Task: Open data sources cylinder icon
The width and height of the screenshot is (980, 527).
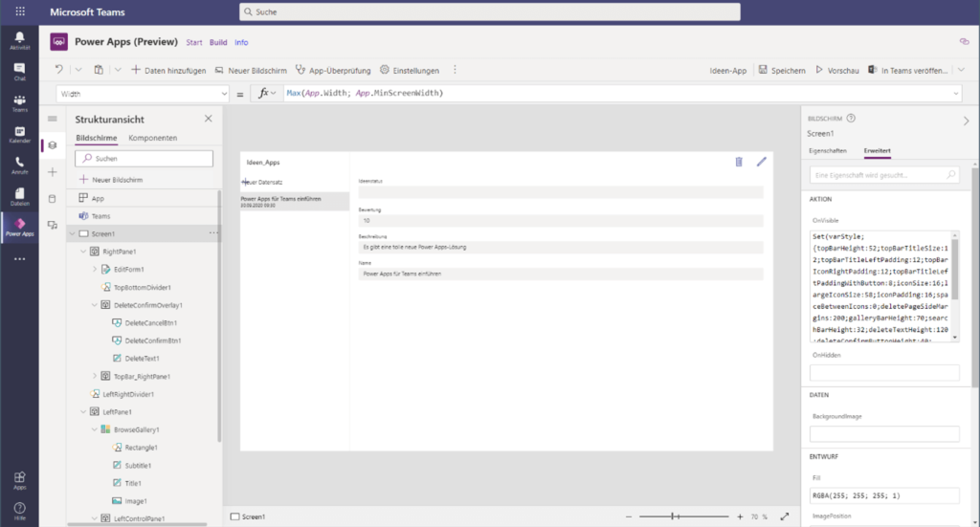Action: pos(53,199)
